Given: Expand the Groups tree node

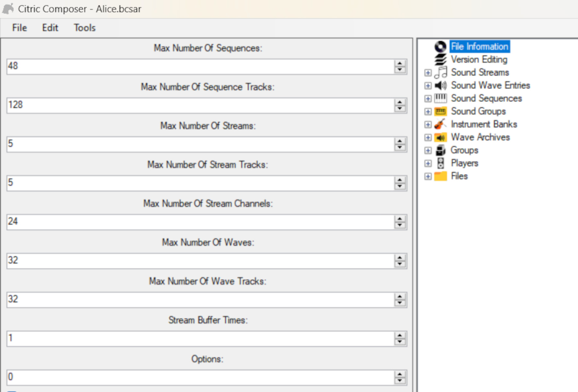Looking at the screenshot, I should click(x=428, y=150).
